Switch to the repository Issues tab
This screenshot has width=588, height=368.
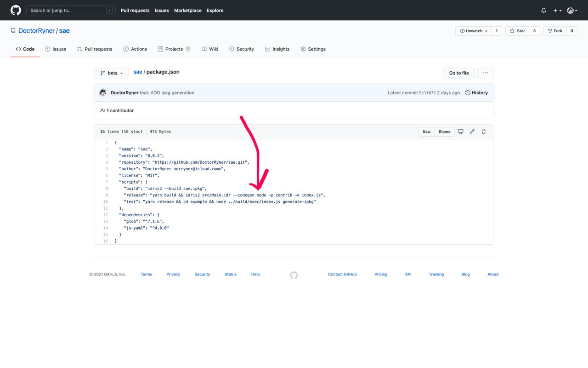(56, 49)
